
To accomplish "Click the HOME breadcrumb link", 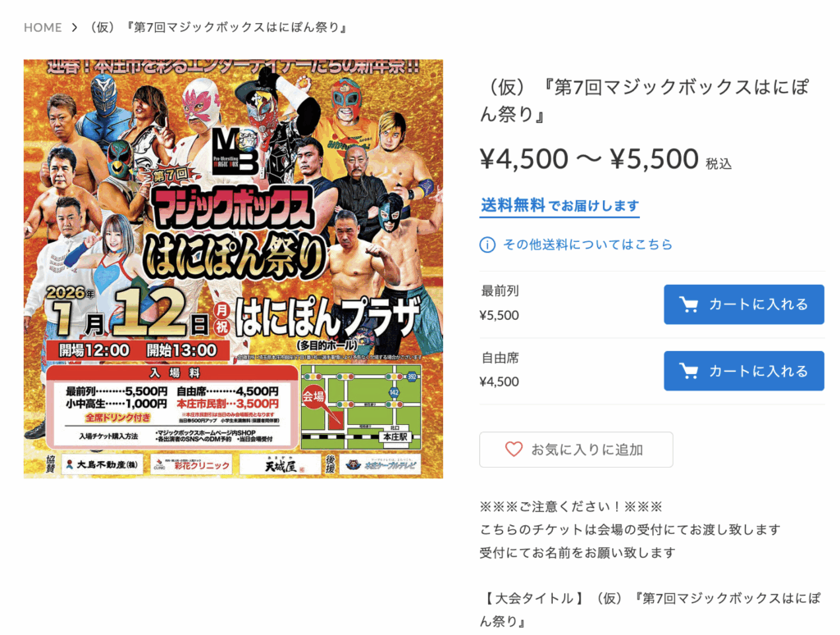I will tap(43, 27).
